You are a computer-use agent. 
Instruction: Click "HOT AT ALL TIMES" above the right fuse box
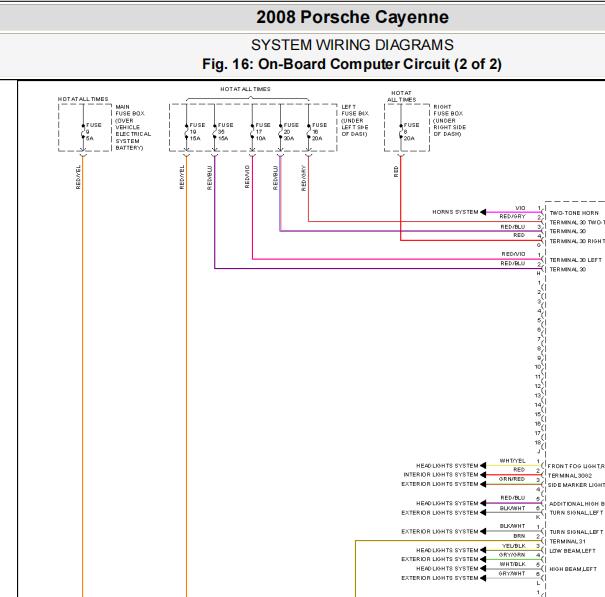coord(401,96)
